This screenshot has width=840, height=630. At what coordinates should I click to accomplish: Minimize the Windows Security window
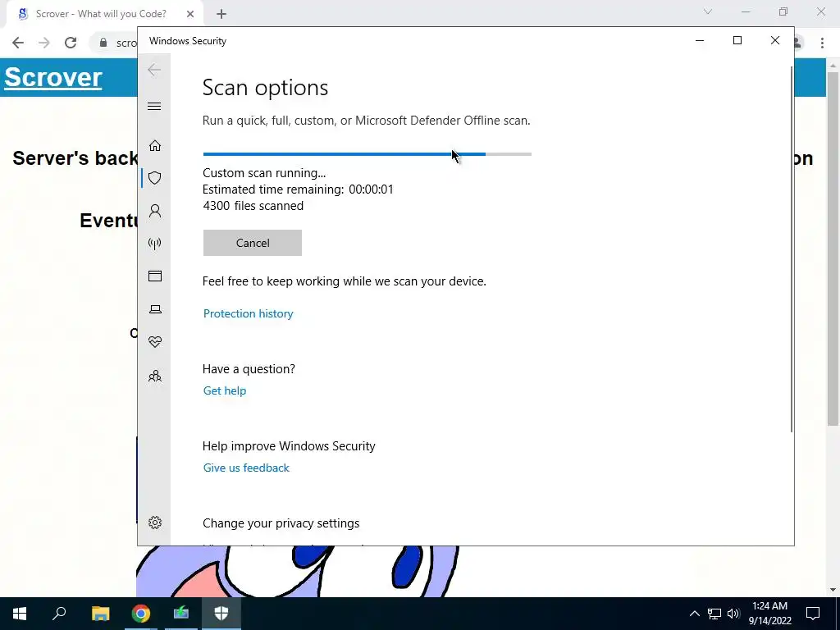[700, 41]
